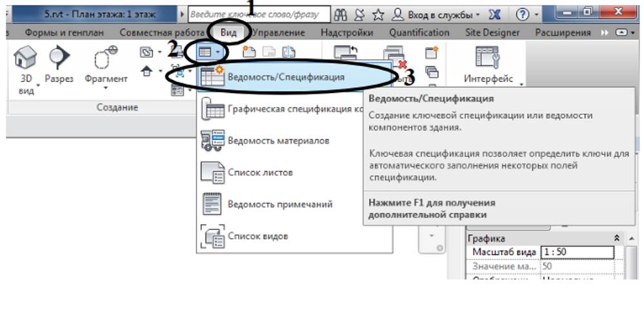Click the switch windows icon
The height and width of the screenshot is (310, 644).
click(x=346, y=54)
